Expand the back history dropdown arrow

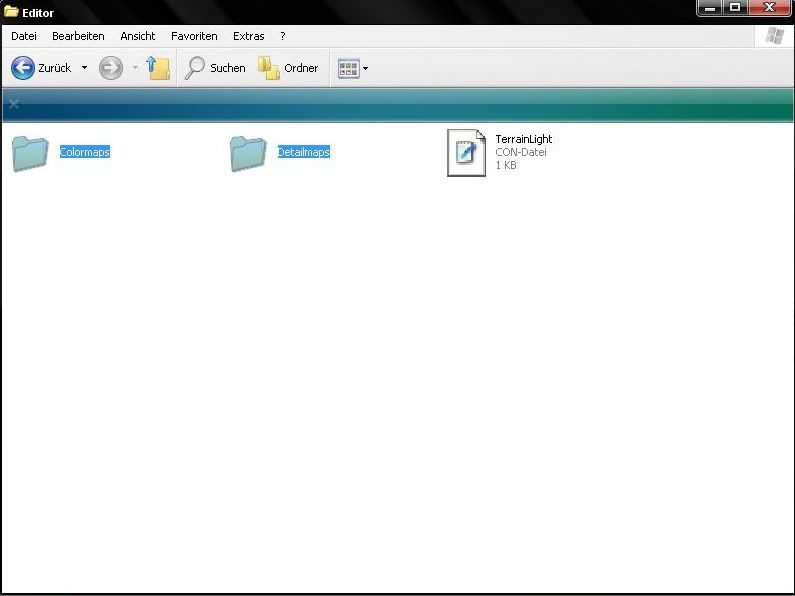[84, 68]
